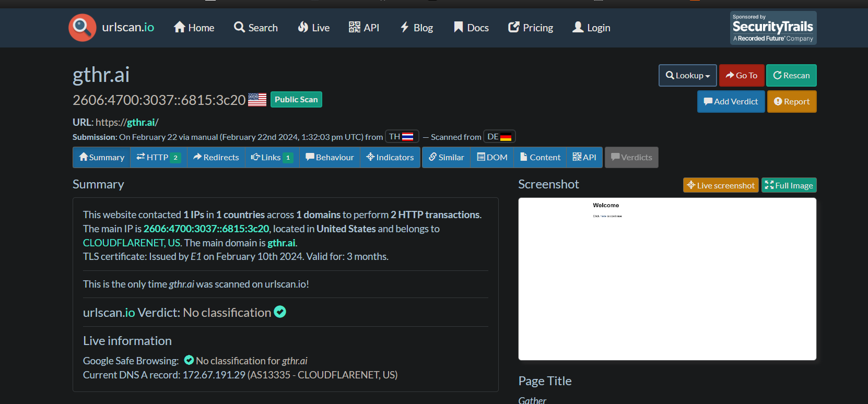The image size is (868, 404).
Task: Open the page screenshot thumbnail
Action: pos(667,279)
